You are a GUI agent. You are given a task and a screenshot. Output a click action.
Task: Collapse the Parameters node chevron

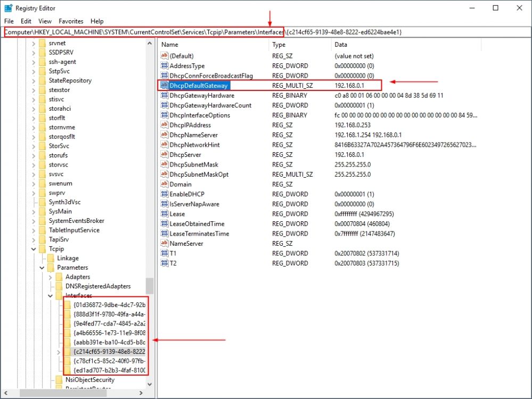click(42, 267)
